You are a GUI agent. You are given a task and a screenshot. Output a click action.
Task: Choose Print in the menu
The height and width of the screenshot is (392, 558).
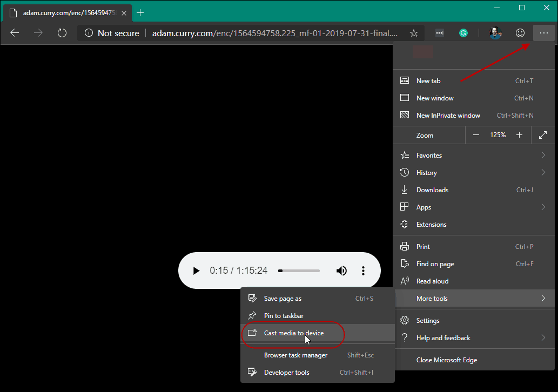(474, 247)
